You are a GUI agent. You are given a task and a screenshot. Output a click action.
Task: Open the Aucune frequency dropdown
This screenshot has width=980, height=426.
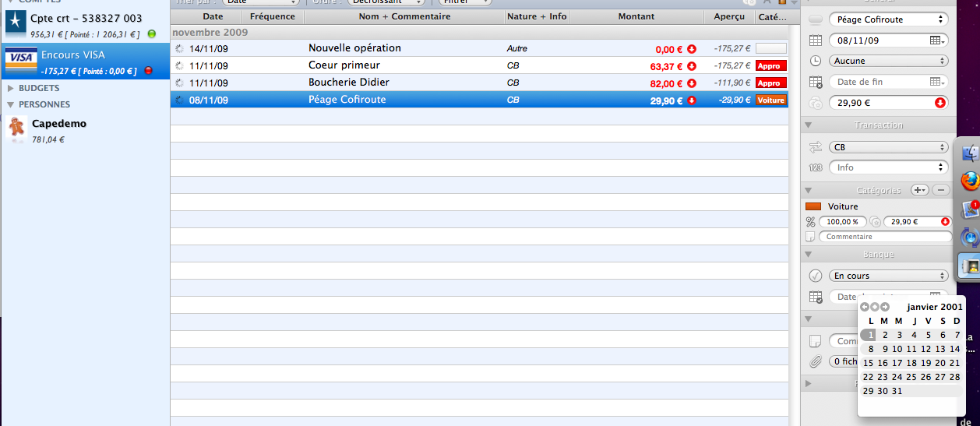pyautogui.click(x=888, y=61)
